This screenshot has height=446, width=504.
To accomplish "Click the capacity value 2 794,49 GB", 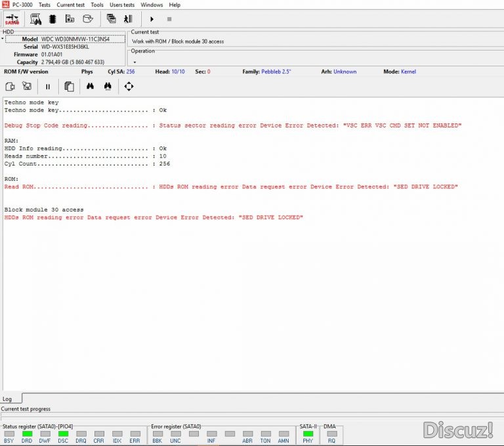I will [x=73, y=62].
